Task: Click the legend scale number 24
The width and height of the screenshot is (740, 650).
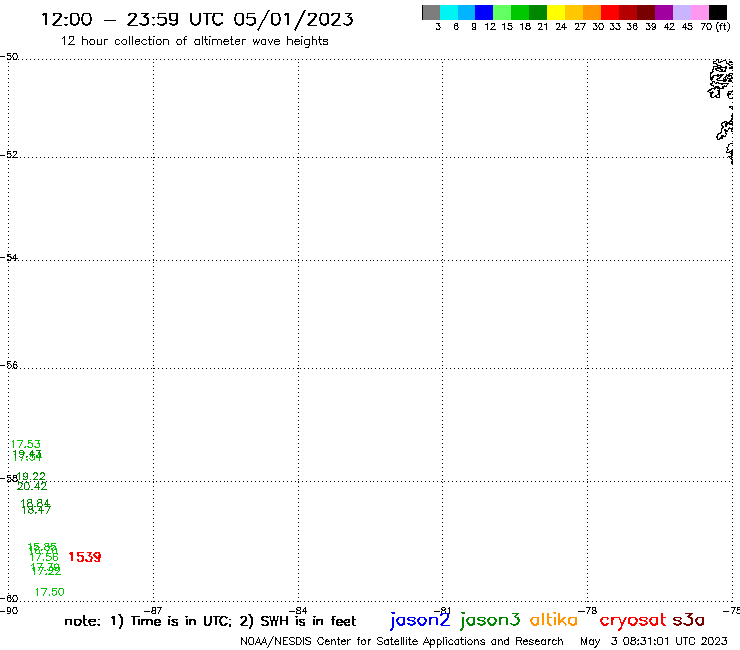Action: (x=561, y=27)
